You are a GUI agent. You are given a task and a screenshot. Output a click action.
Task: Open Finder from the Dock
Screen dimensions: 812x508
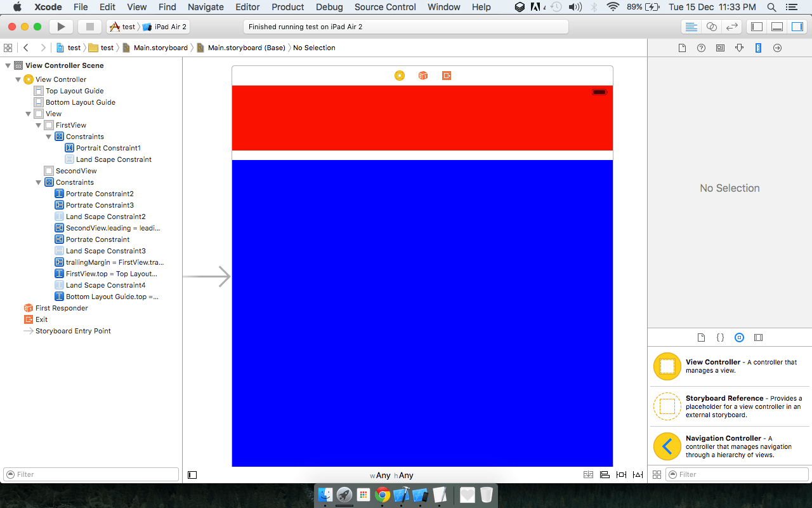click(x=325, y=495)
